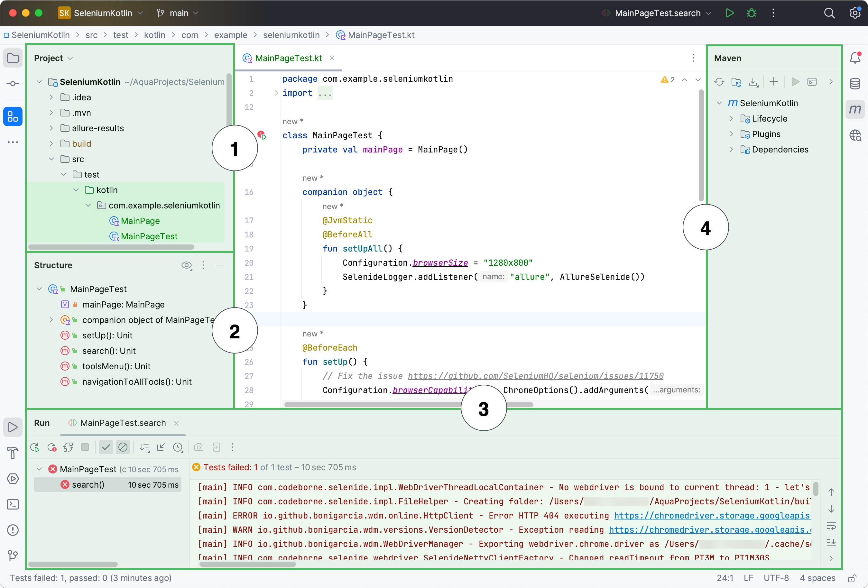Open the Terminal tool window icon
Screen dimensions: 868x588
point(13,504)
